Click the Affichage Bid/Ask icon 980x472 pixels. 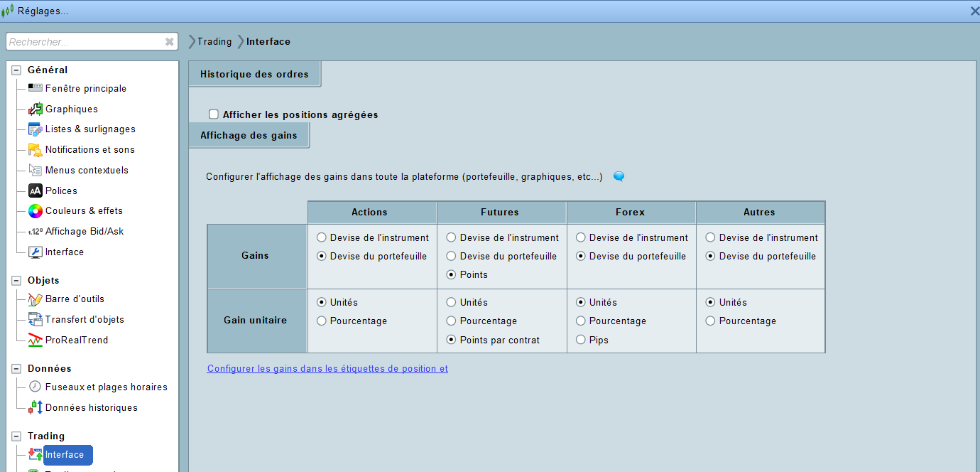pyautogui.click(x=35, y=232)
